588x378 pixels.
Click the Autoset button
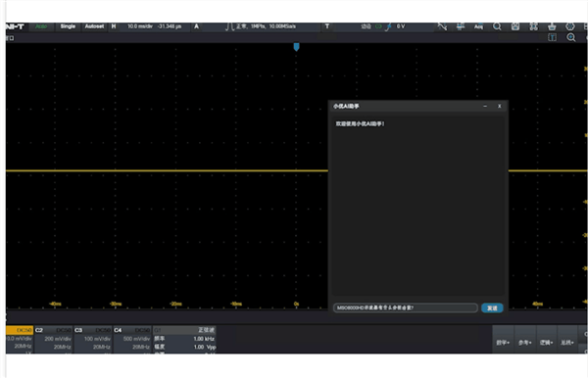tap(94, 26)
